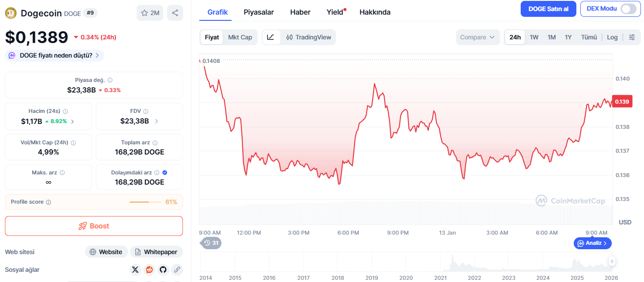644x282 pixels.
Task: Click the info icon beside Toplam arz
Action: (x=155, y=143)
